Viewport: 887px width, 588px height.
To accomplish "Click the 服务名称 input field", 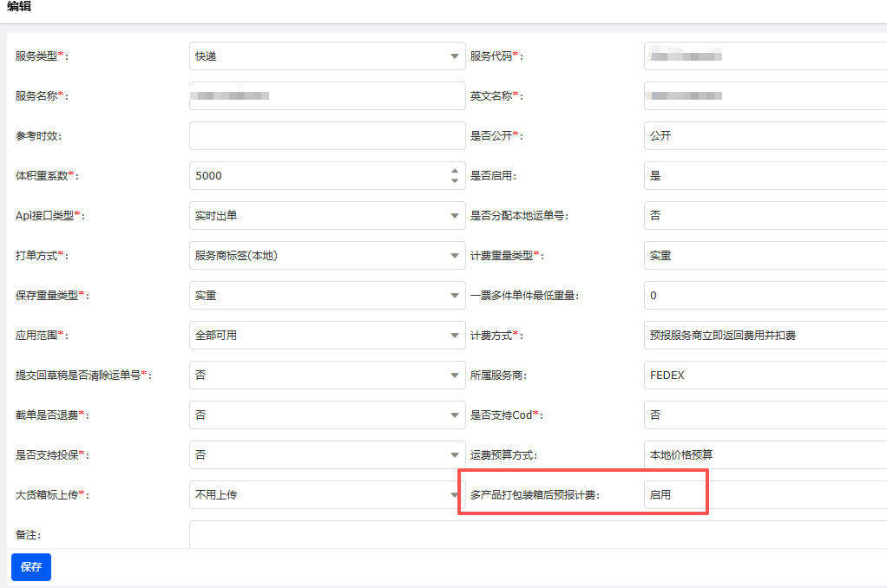I will [x=326, y=96].
